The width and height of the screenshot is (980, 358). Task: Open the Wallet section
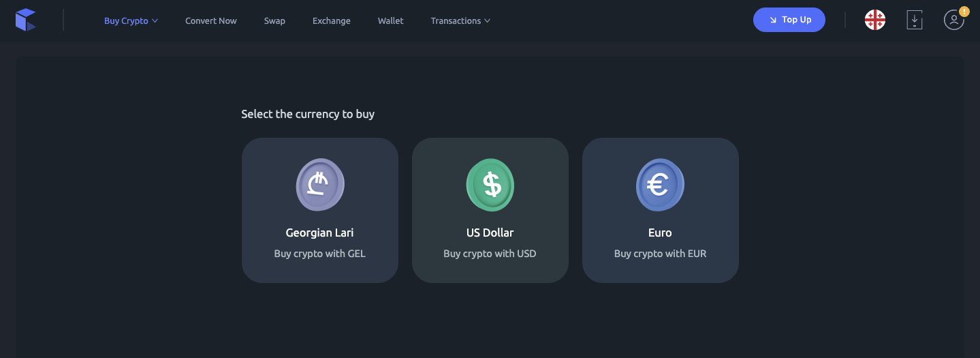point(391,21)
